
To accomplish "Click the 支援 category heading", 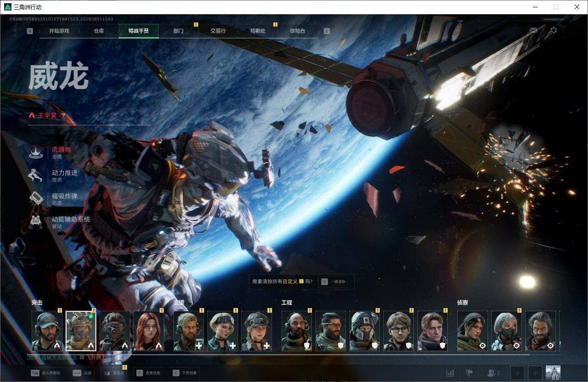I will [179, 303].
